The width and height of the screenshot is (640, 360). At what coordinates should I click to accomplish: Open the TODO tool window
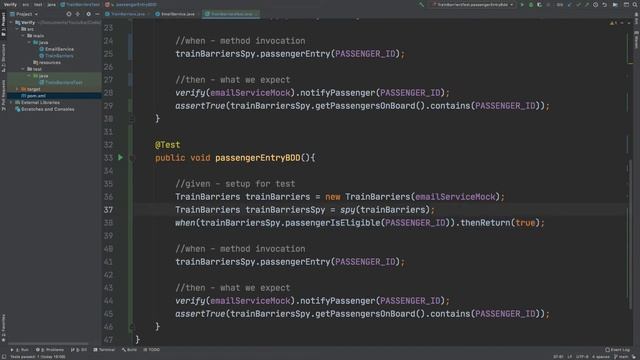pos(152,350)
